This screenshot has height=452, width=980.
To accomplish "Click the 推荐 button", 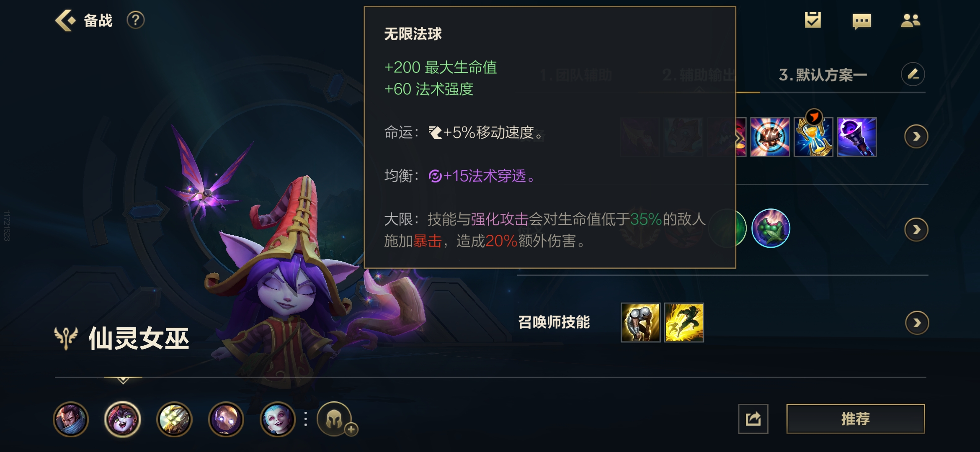I will coord(855,419).
